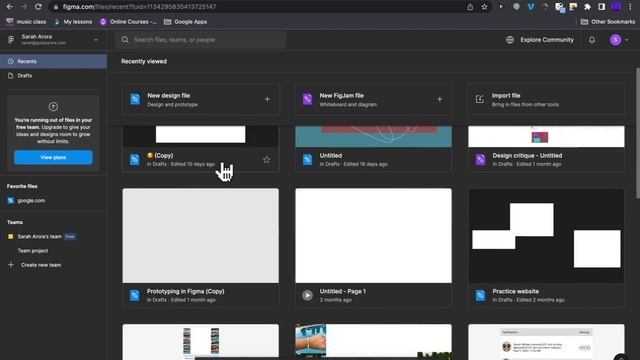The height and width of the screenshot is (360, 640).
Task: Click plus icon on New FigJam file
Action: coord(440,99)
